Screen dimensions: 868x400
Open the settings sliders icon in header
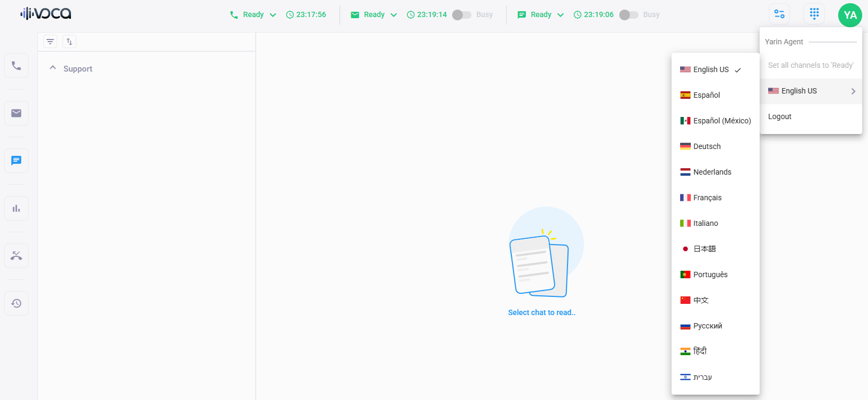(x=779, y=14)
